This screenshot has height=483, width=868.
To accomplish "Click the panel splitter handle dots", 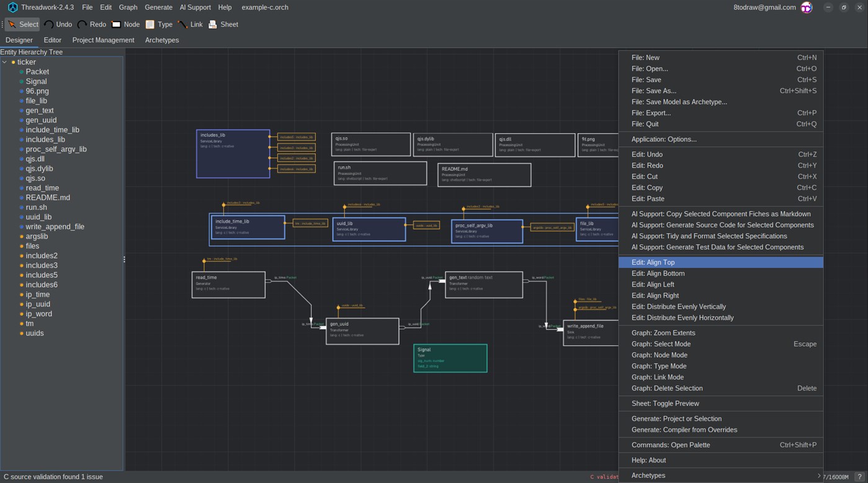I will click(124, 259).
